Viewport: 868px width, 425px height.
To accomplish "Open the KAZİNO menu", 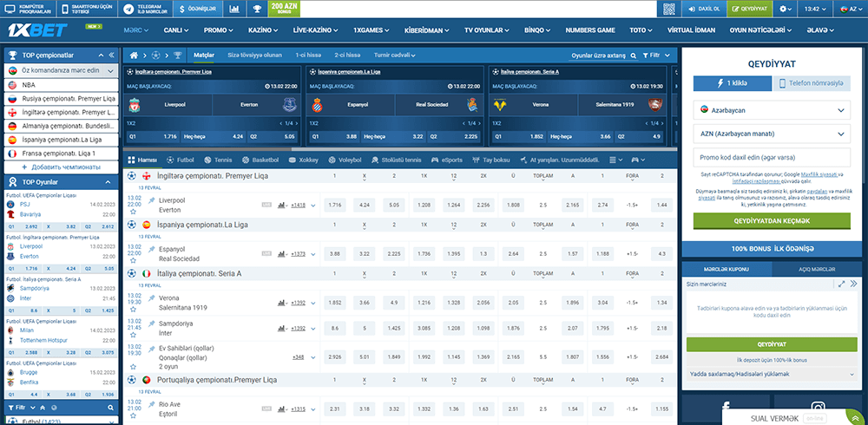I will click(263, 29).
